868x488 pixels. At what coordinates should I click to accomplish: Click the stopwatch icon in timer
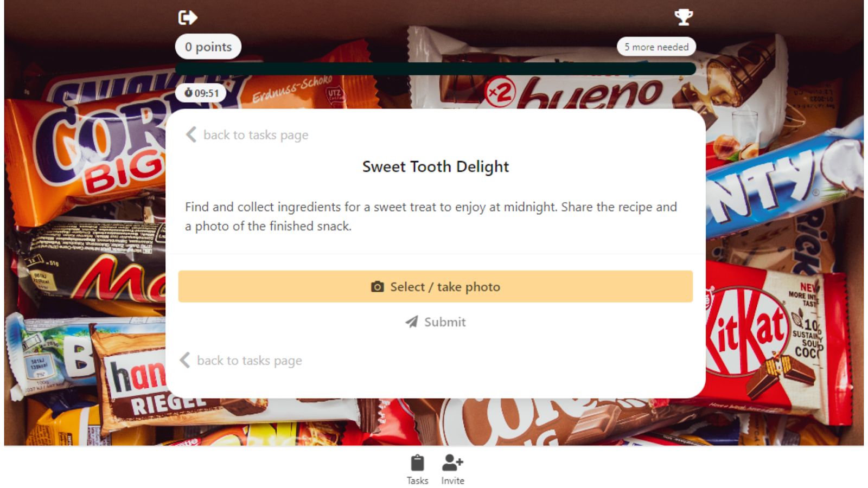pos(188,93)
